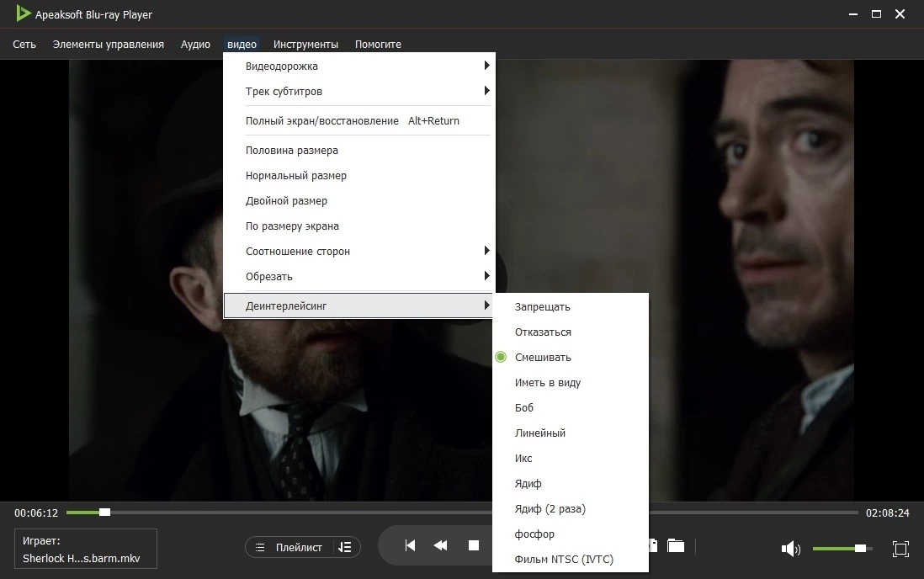Select Иметь в виду deinterlacing mode
The width and height of the screenshot is (924, 579).
[571, 383]
